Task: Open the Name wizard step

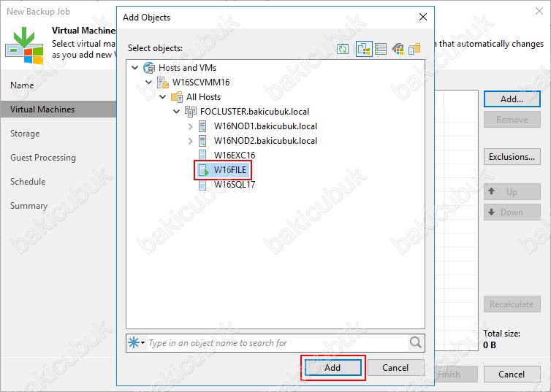Action: click(22, 85)
